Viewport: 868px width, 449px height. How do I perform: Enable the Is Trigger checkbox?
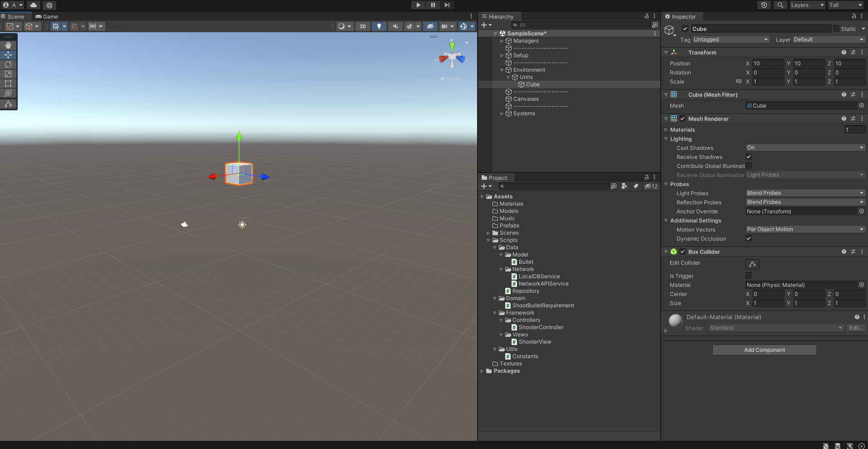point(749,276)
